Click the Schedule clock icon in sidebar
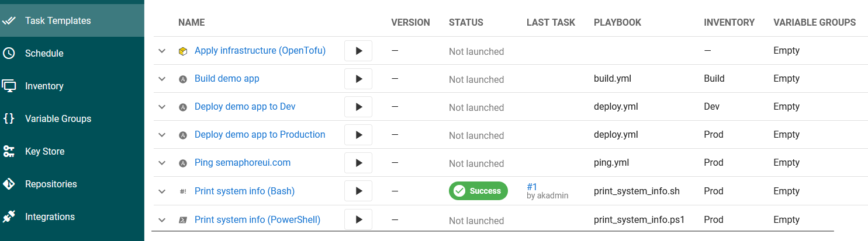 click(9, 53)
